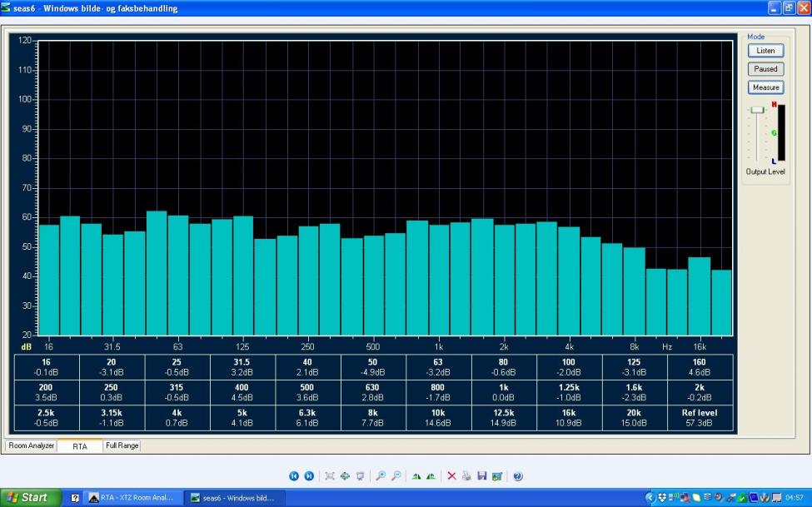Click the 8k 7.7dB table cell
Image resolution: width=812 pixels, height=507 pixels.
point(372,418)
